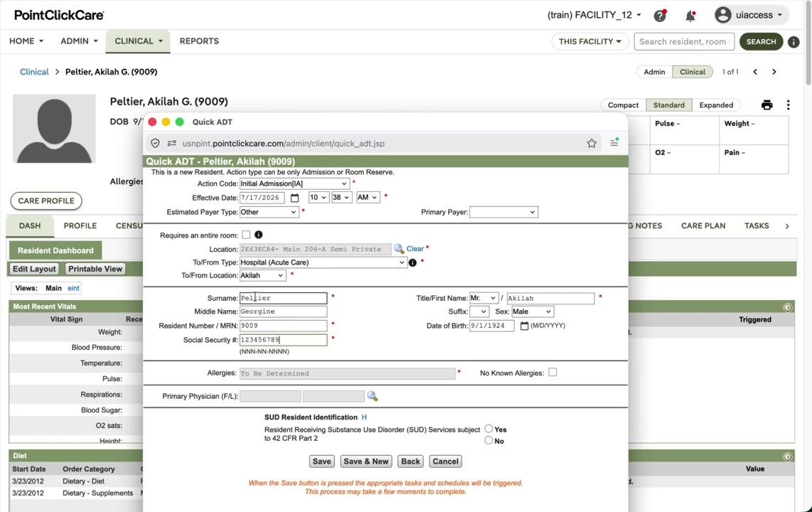Open the three-dot more options menu
This screenshot has height=512, width=812.
[x=788, y=105]
